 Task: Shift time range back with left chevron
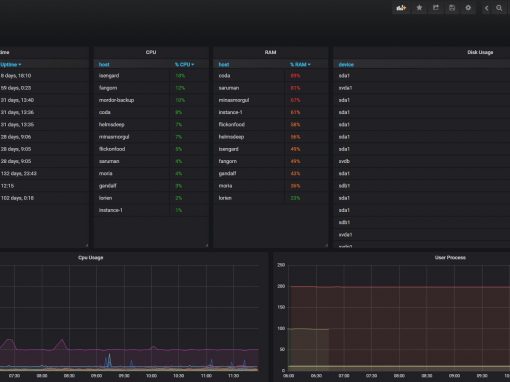pos(486,8)
